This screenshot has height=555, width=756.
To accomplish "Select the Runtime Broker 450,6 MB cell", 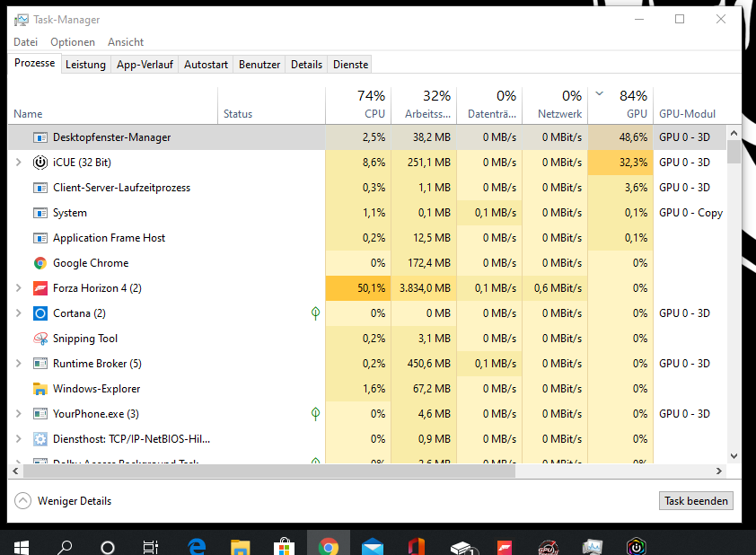I will pyautogui.click(x=424, y=364).
